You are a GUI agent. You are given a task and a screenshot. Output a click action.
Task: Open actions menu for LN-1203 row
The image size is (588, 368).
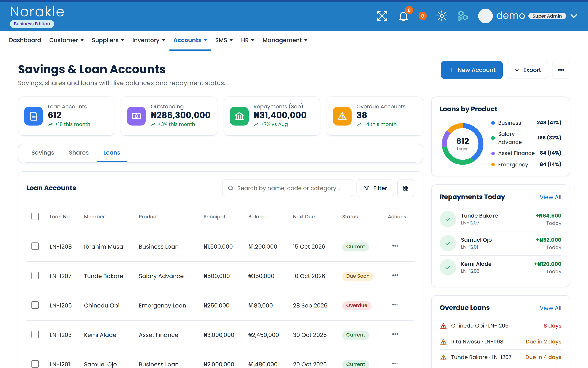click(395, 334)
